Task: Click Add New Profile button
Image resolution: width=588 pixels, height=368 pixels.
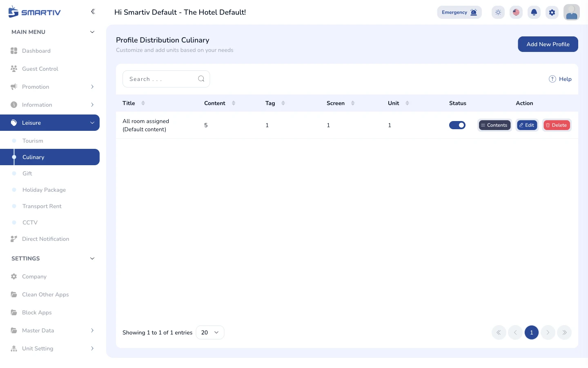Action: point(548,44)
